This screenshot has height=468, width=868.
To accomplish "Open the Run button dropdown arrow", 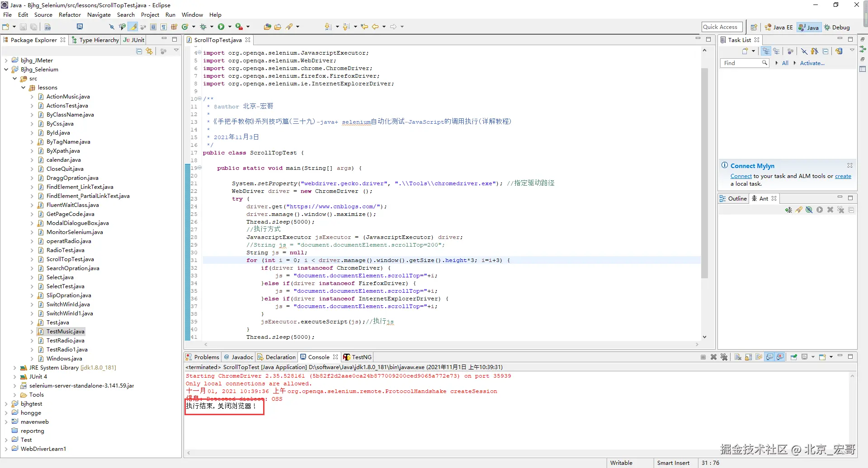I will point(230,27).
